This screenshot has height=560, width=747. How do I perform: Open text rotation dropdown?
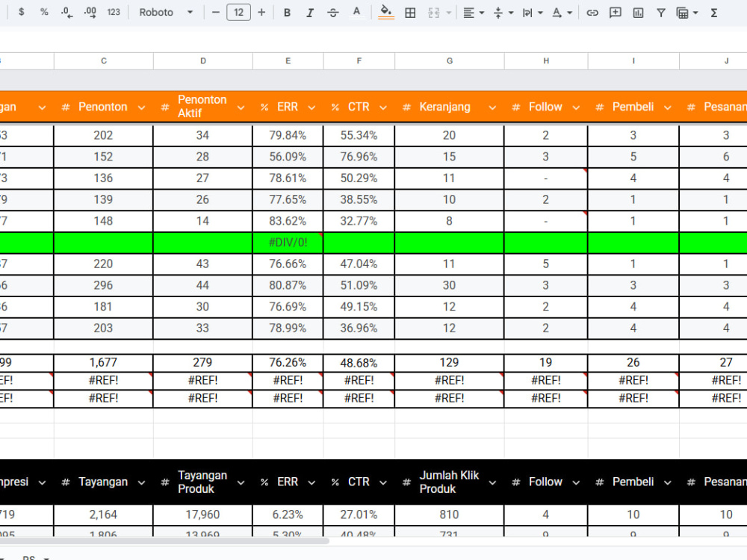[562, 13]
